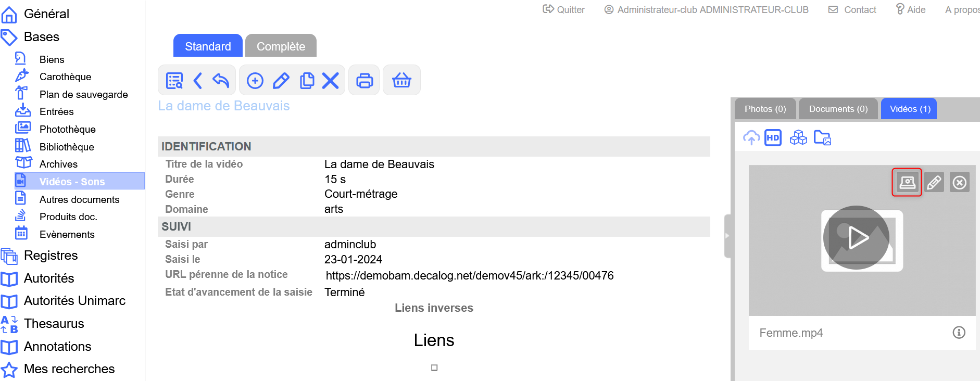Open the persistent ARK URL link
The height and width of the screenshot is (381, 980).
click(x=470, y=275)
